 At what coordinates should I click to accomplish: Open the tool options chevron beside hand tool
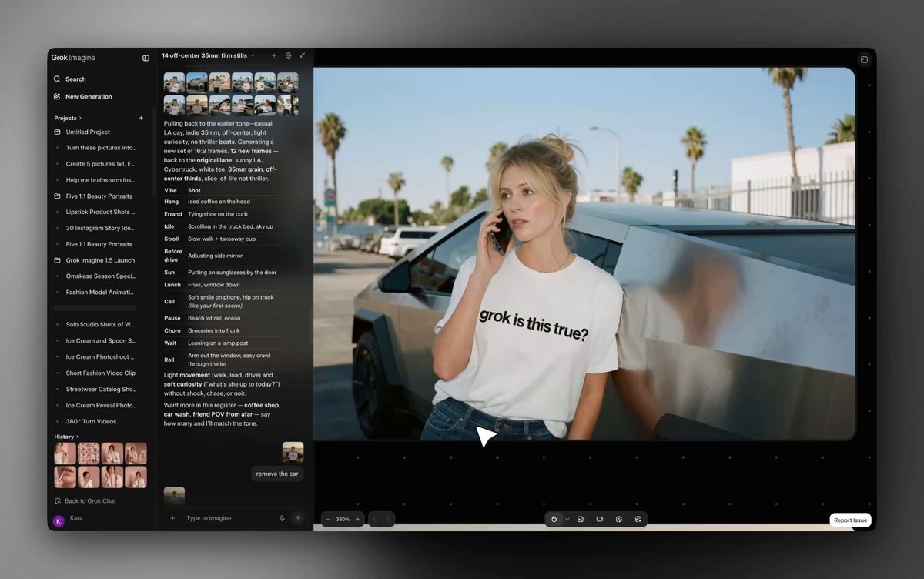coord(567,520)
